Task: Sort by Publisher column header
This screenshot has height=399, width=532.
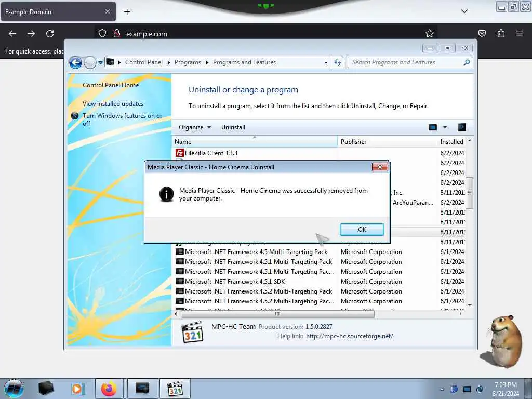Action: click(x=388, y=142)
